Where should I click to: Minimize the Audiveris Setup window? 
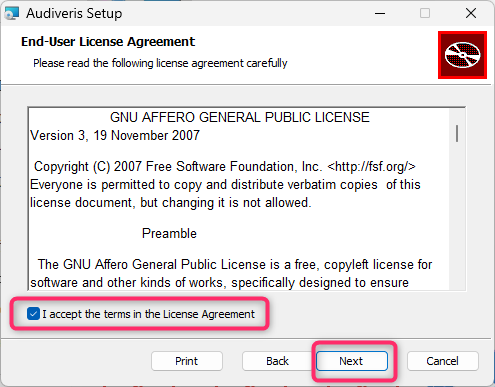click(380, 13)
